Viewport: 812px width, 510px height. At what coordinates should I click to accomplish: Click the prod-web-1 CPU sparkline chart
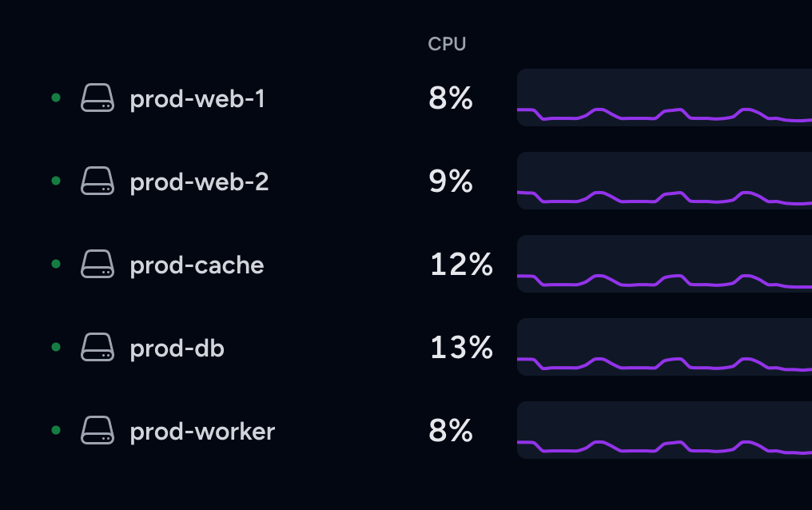[664, 98]
